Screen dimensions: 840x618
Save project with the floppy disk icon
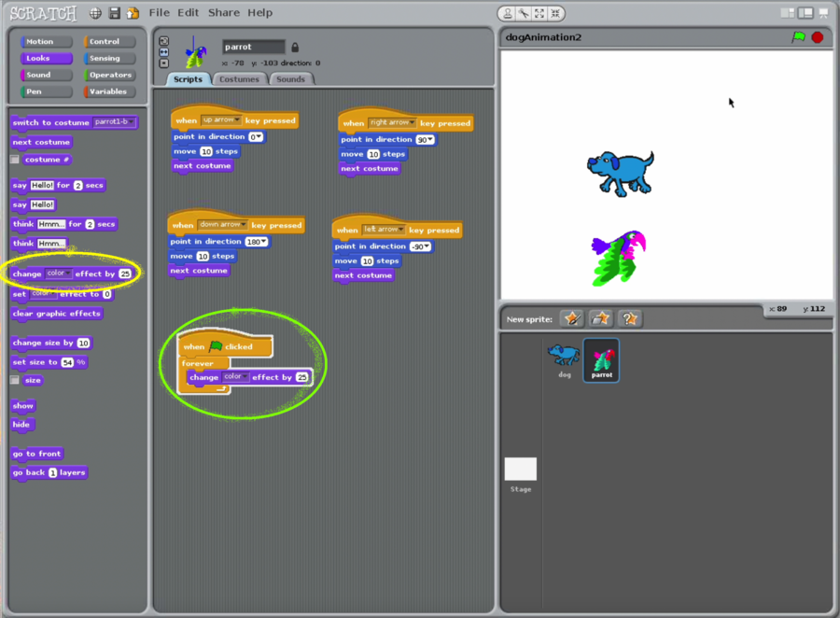click(x=114, y=13)
